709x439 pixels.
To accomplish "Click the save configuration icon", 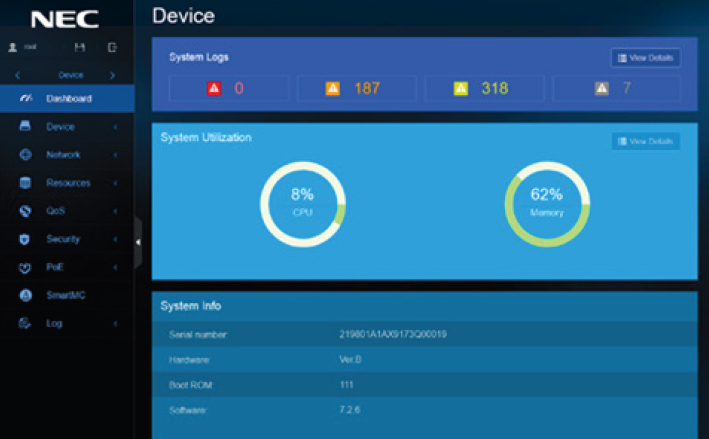I will 80,47.
